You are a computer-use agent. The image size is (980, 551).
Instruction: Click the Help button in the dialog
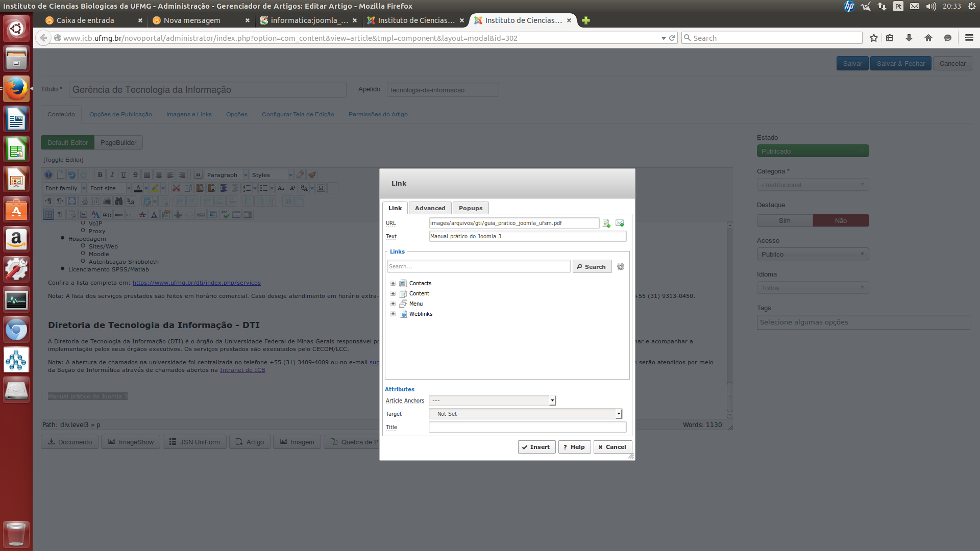click(574, 447)
